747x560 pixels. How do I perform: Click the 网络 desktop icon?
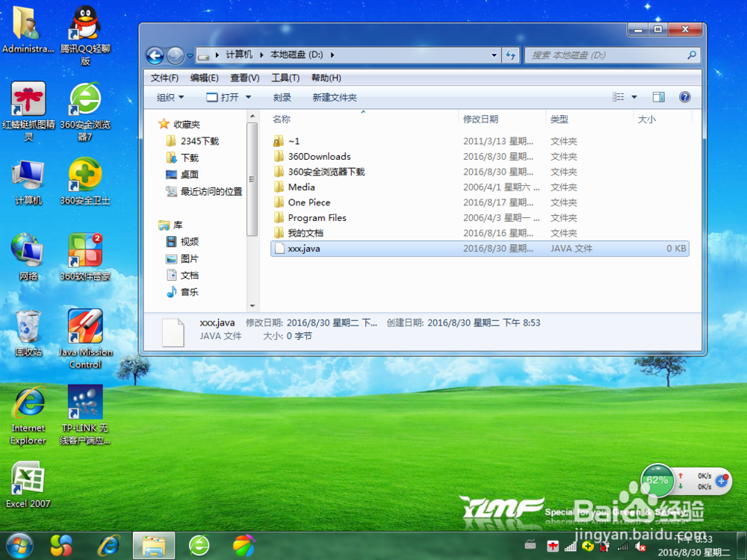28,257
